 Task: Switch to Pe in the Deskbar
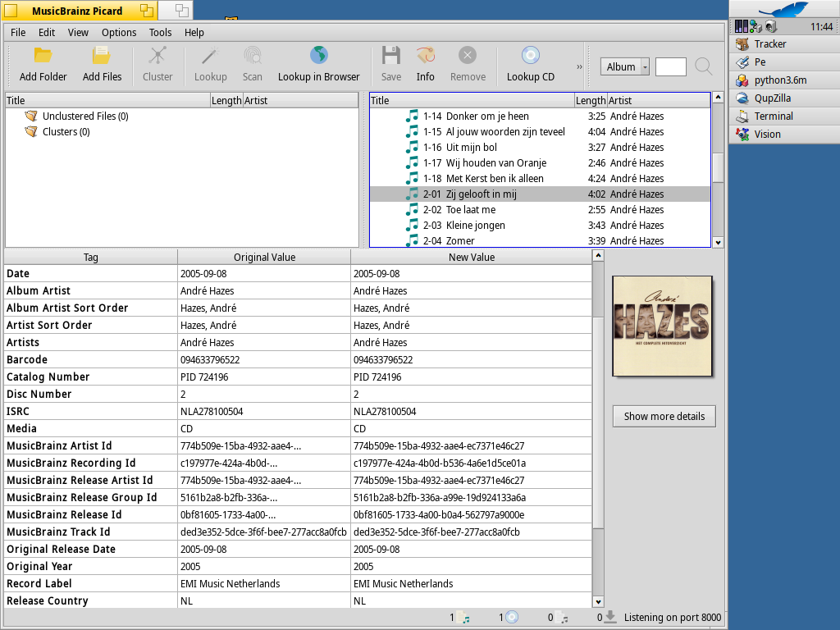(x=783, y=62)
